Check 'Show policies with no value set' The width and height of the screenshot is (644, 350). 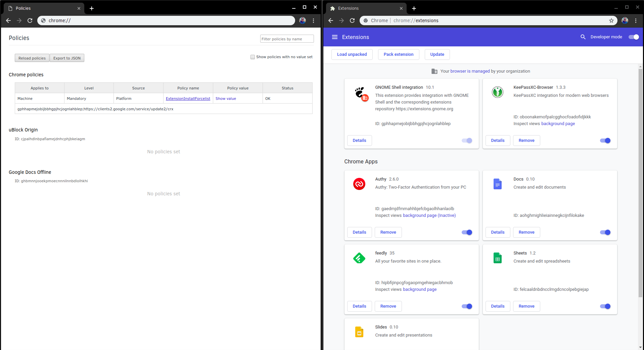tap(252, 57)
